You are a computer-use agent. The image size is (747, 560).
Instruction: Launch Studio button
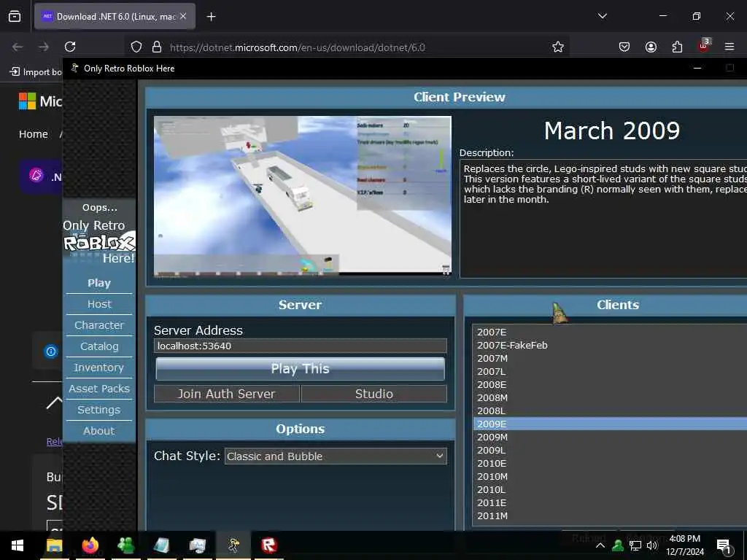tap(374, 394)
